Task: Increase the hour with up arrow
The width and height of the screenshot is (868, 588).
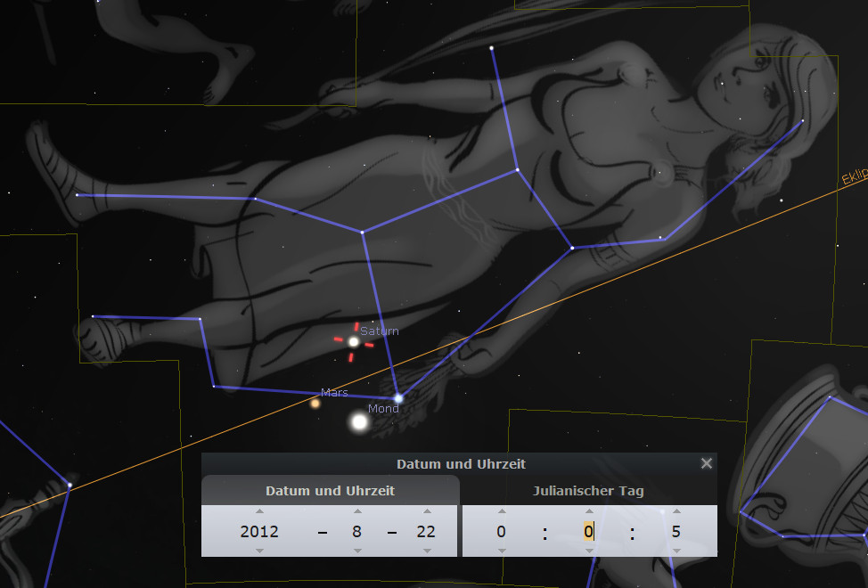Action: click(x=502, y=511)
